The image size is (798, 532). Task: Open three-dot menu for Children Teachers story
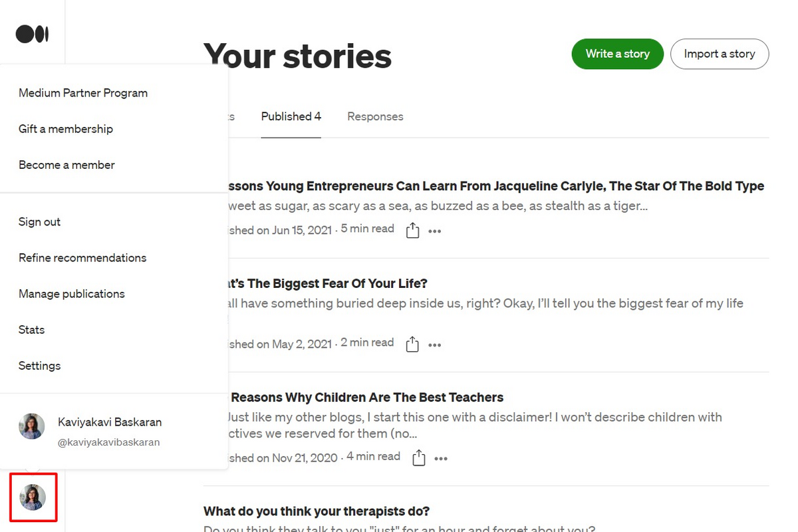(441, 458)
